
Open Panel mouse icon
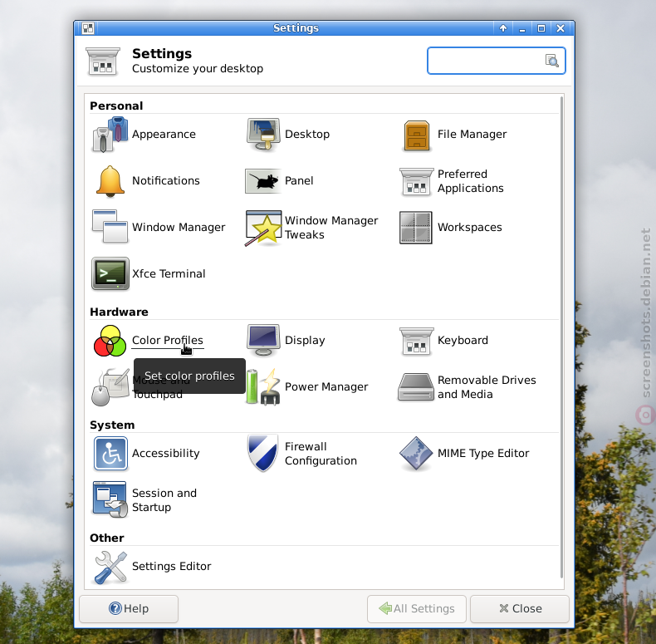(x=263, y=181)
